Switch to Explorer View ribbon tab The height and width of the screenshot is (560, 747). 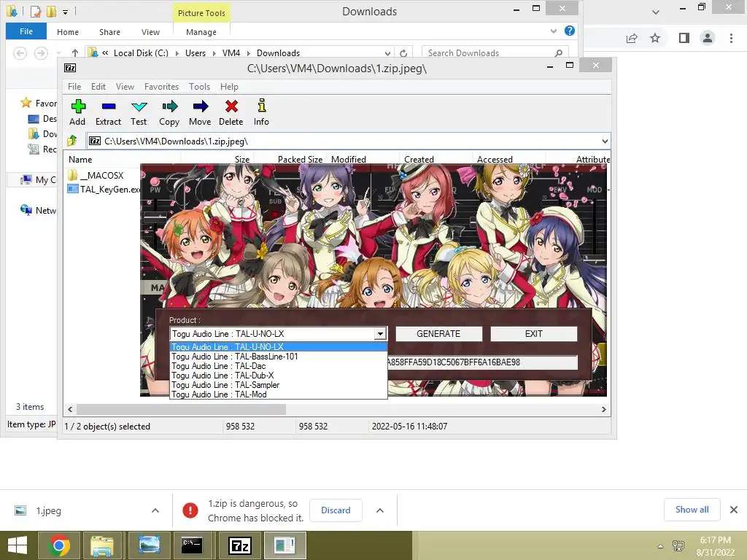(150, 32)
